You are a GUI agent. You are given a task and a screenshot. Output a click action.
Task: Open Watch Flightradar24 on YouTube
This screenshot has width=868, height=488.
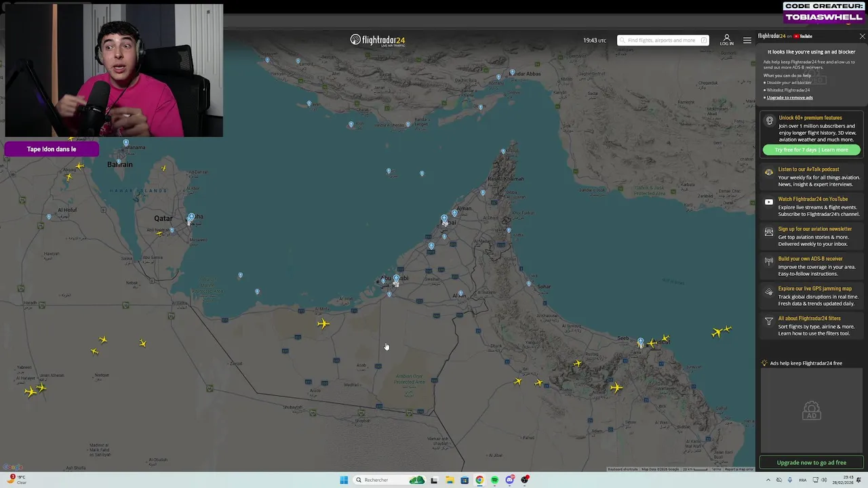pyautogui.click(x=812, y=199)
